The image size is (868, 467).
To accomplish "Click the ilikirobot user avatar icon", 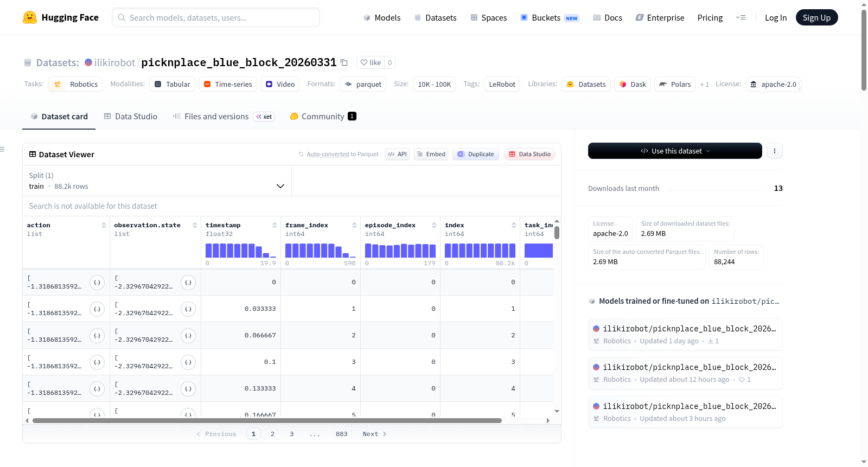I will point(88,62).
